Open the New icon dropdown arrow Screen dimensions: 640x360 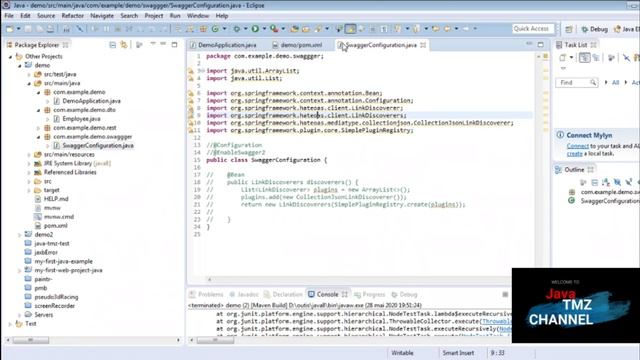pyautogui.click(x=18, y=29)
